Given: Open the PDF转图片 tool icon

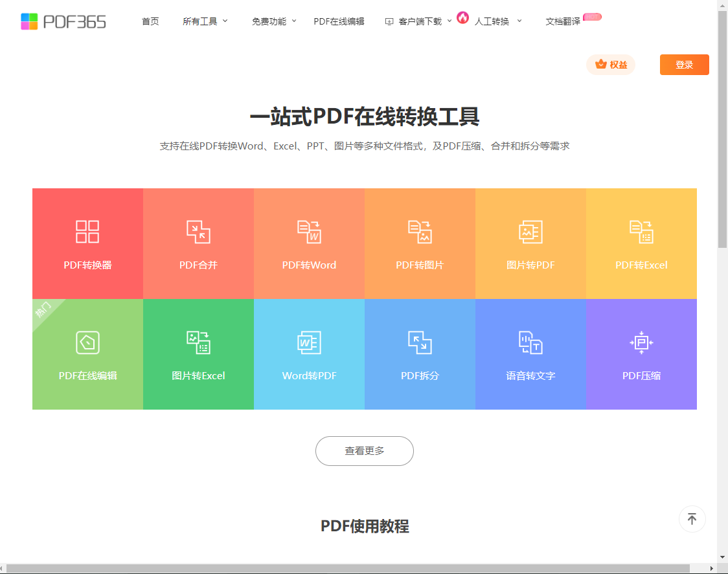Looking at the screenshot, I should 420,232.
